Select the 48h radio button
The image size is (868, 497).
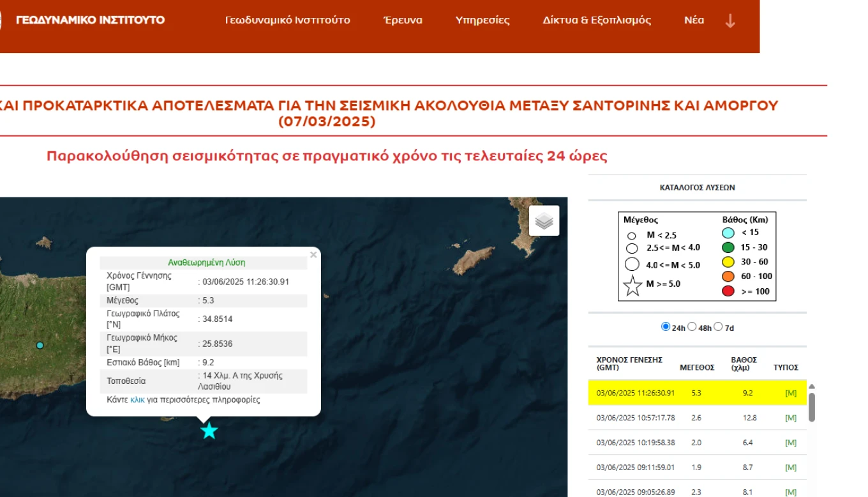pos(692,326)
